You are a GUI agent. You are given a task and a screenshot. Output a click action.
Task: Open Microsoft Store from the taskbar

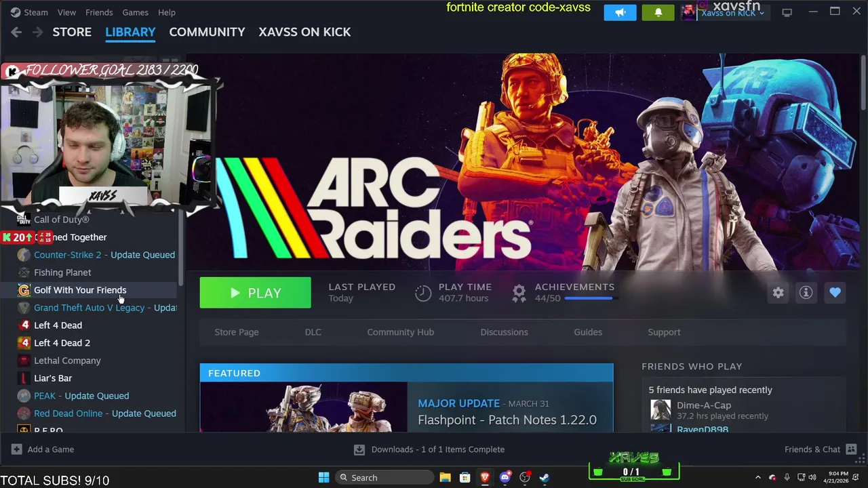coord(465,477)
